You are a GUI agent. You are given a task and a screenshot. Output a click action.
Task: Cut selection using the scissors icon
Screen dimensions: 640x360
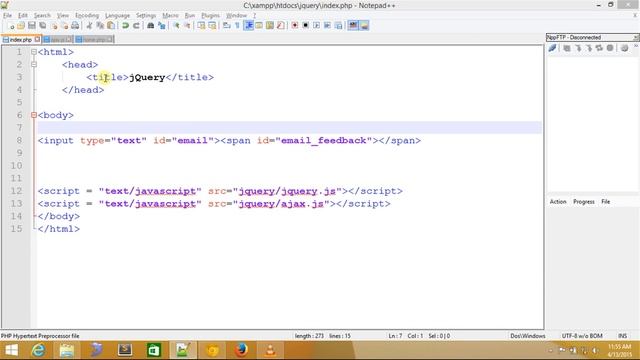(89, 26)
